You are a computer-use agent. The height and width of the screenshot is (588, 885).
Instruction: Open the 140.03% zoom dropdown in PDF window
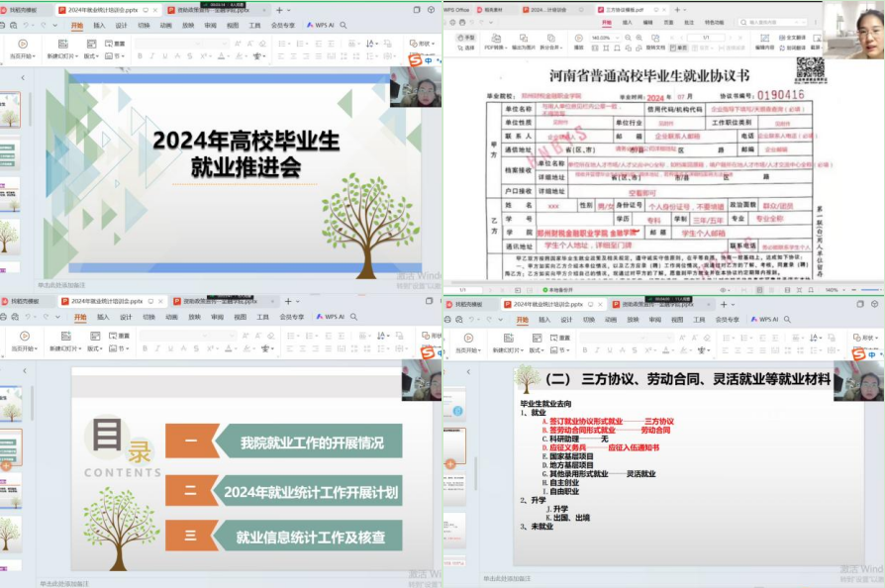pos(605,38)
